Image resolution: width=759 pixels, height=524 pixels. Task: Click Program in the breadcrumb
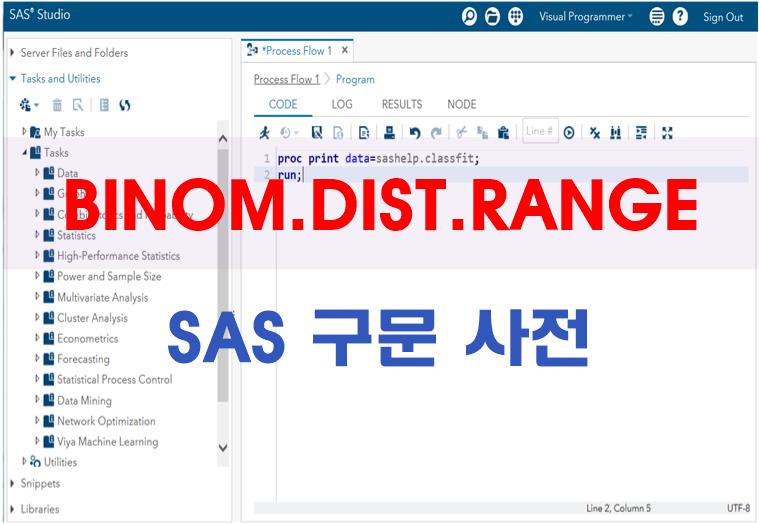[355, 79]
